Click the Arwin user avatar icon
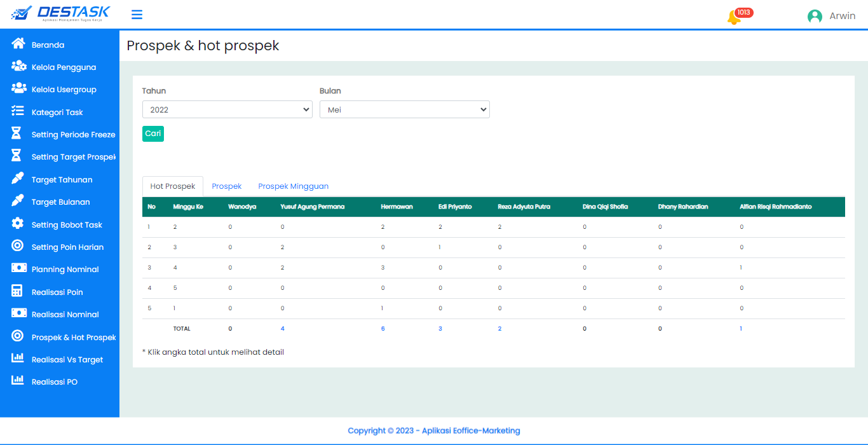The height and width of the screenshot is (445, 868). (814, 17)
